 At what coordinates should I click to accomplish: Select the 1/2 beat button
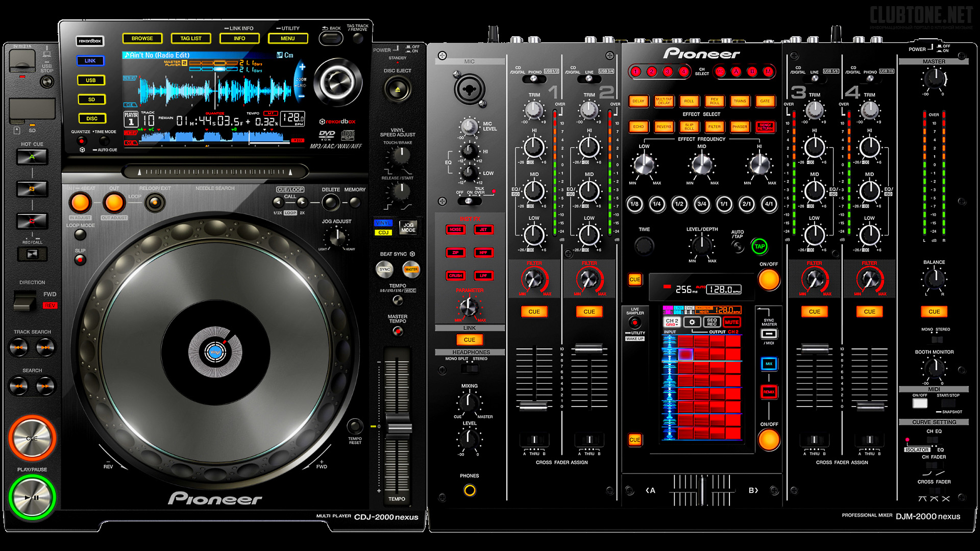[x=679, y=204]
